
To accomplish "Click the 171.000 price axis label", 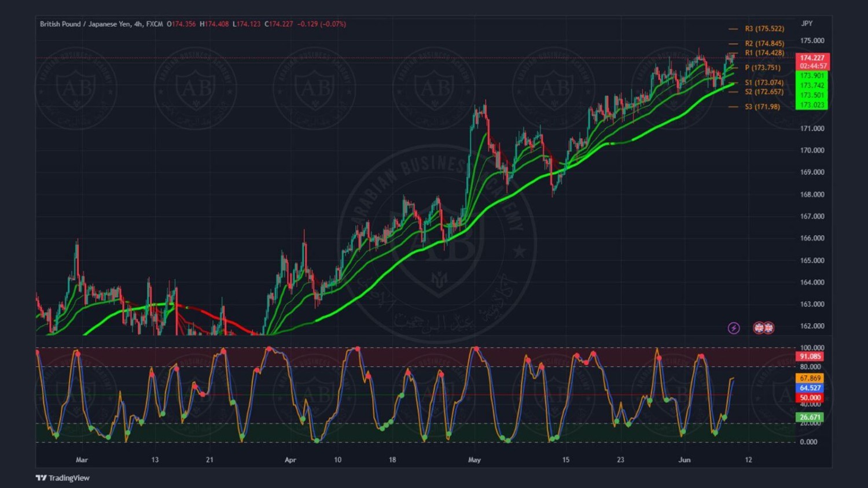I will click(812, 128).
